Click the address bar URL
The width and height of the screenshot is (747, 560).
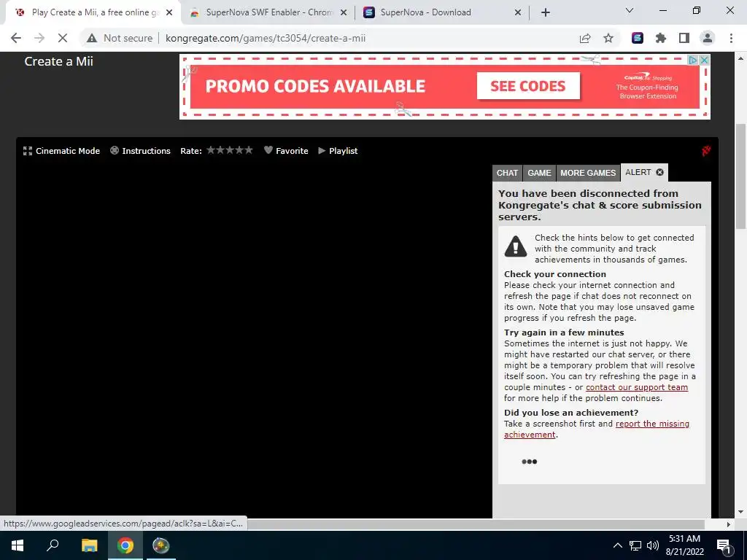(266, 38)
